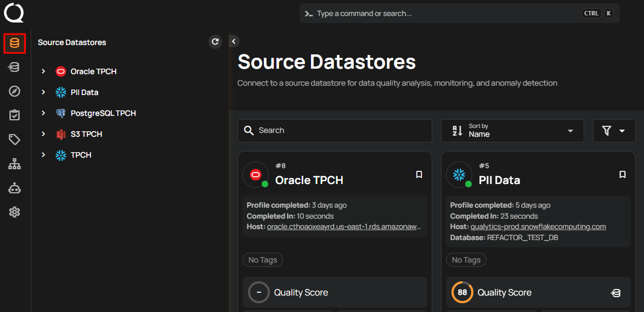The image size is (644, 312).
Task: Click No Tags on the PII Data card
Action: click(x=466, y=260)
